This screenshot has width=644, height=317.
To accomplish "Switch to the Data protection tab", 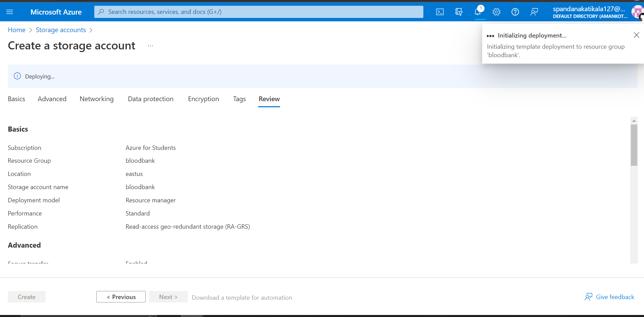I will coord(151,99).
